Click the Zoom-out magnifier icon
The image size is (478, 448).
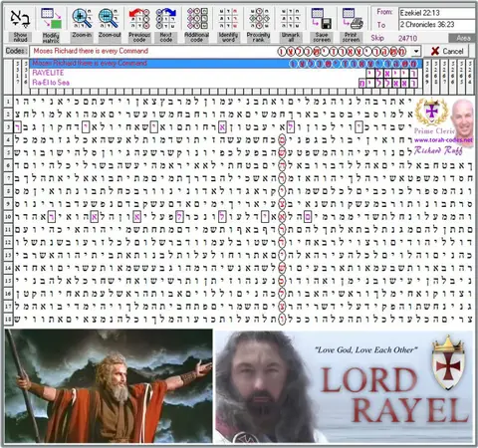click(x=109, y=19)
